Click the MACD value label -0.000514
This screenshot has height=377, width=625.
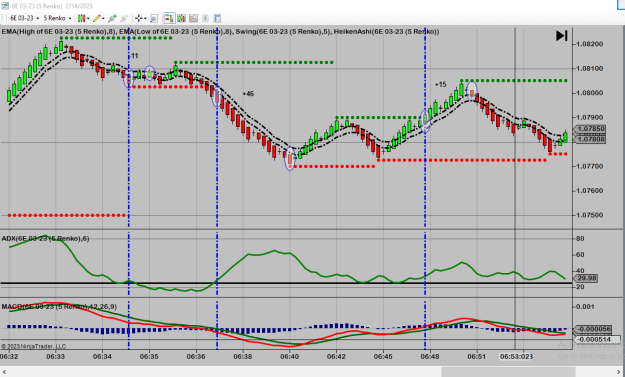[598, 340]
